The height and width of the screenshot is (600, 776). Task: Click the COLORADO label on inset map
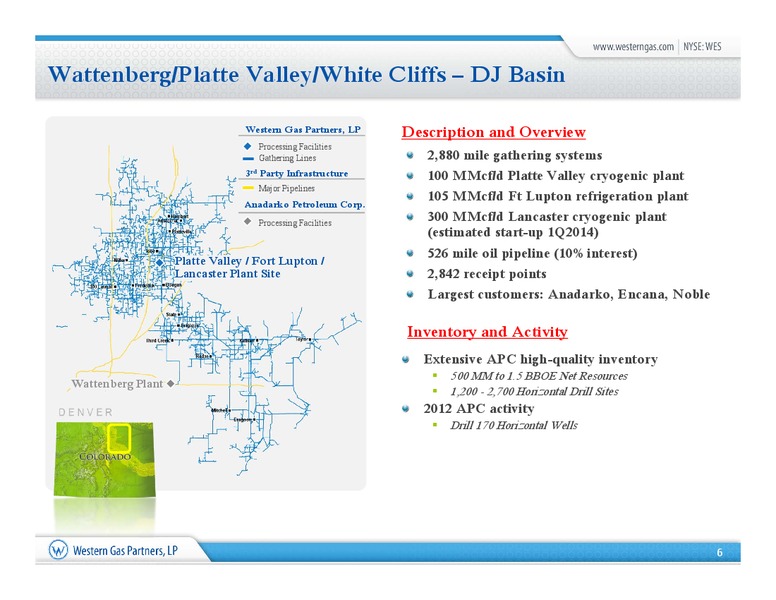point(105,456)
